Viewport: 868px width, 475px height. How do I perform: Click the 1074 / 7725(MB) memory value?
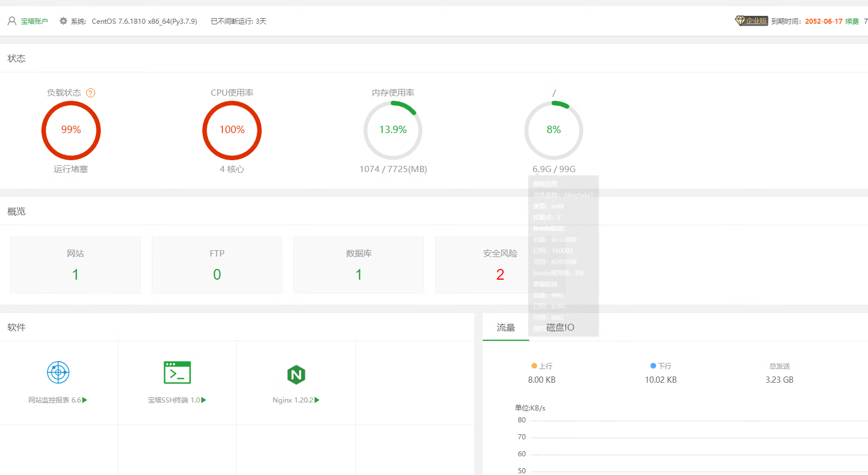[x=393, y=169]
